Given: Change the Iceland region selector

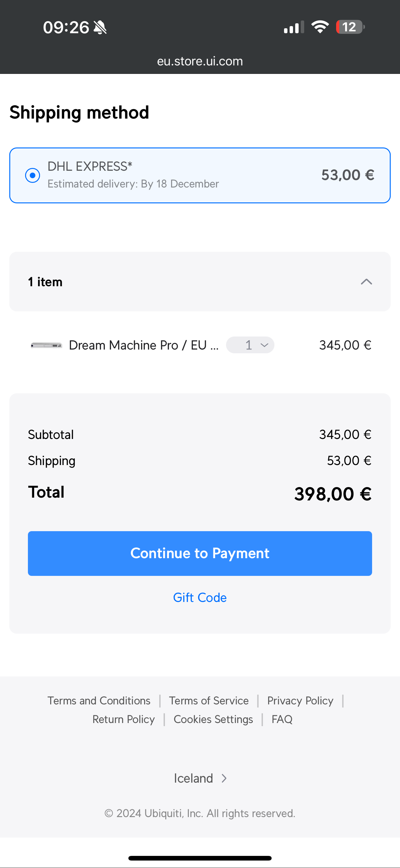Looking at the screenshot, I should pos(200,778).
